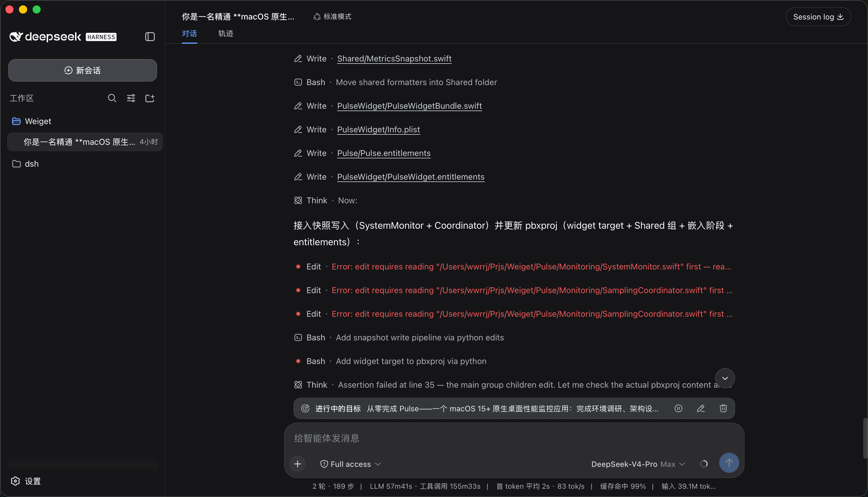Screen dimensions: 868x497
Task: Click the HARNESS badge
Action: click(x=101, y=37)
